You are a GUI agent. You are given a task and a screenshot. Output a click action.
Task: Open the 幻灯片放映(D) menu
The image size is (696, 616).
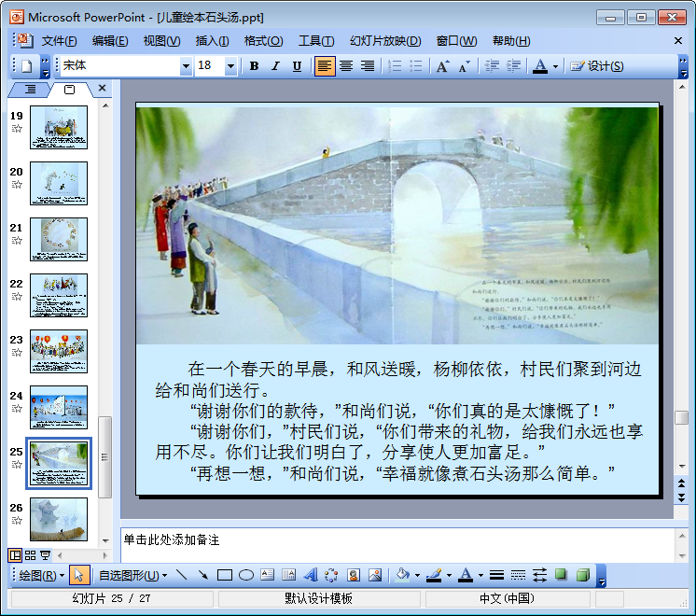384,41
